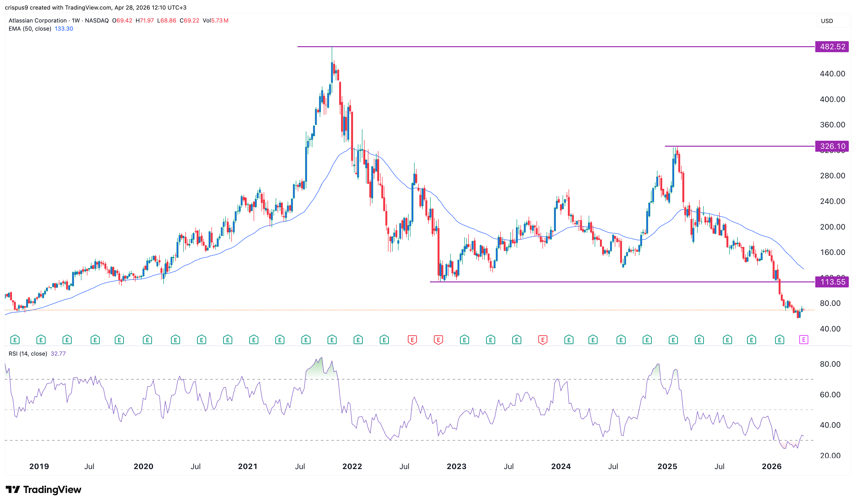Click the 2019 label on time axis
The height and width of the screenshot is (504, 856).
pyautogui.click(x=39, y=466)
